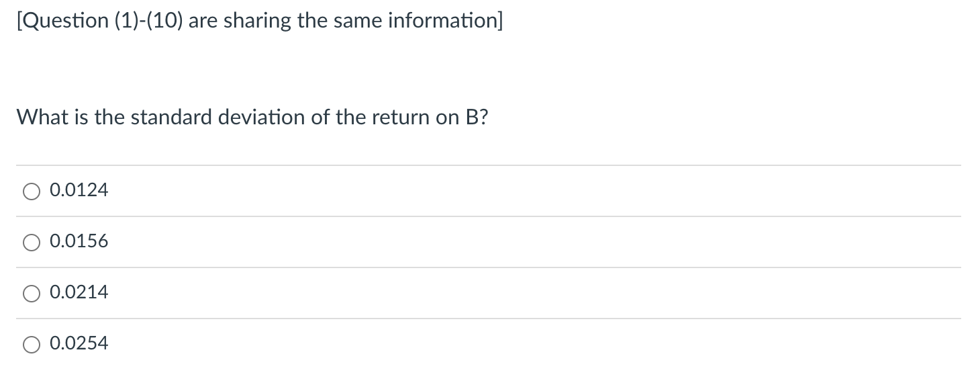Click "Question (1)-(10)" in the heading
The image size is (980, 379).
[99, 22]
